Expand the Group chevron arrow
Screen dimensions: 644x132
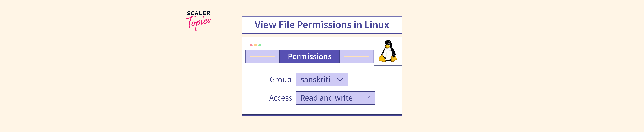click(340, 79)
